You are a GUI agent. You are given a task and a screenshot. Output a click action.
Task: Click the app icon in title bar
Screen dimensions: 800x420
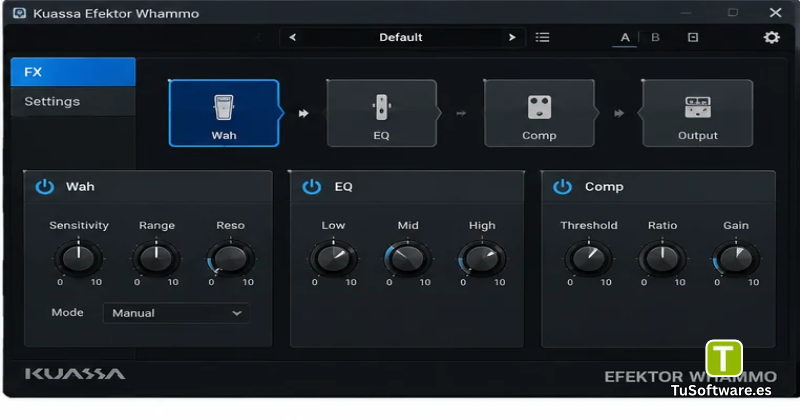[19, 13]
